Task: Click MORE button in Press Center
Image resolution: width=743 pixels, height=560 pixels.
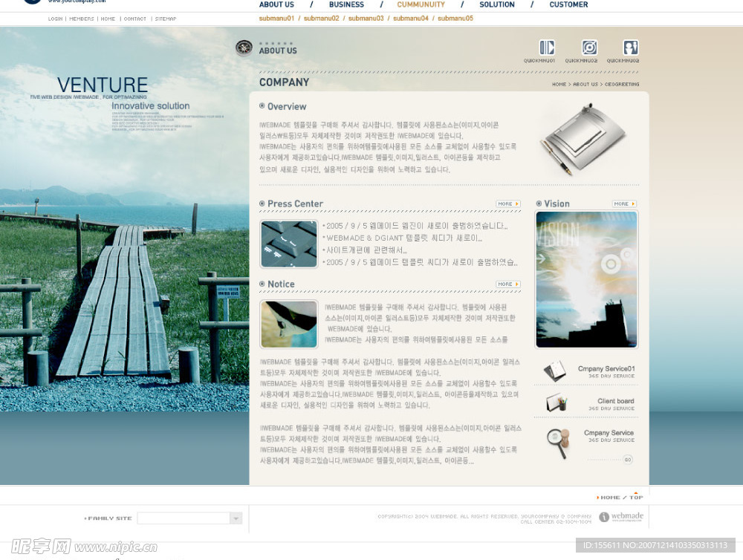Action: [508, 204]
